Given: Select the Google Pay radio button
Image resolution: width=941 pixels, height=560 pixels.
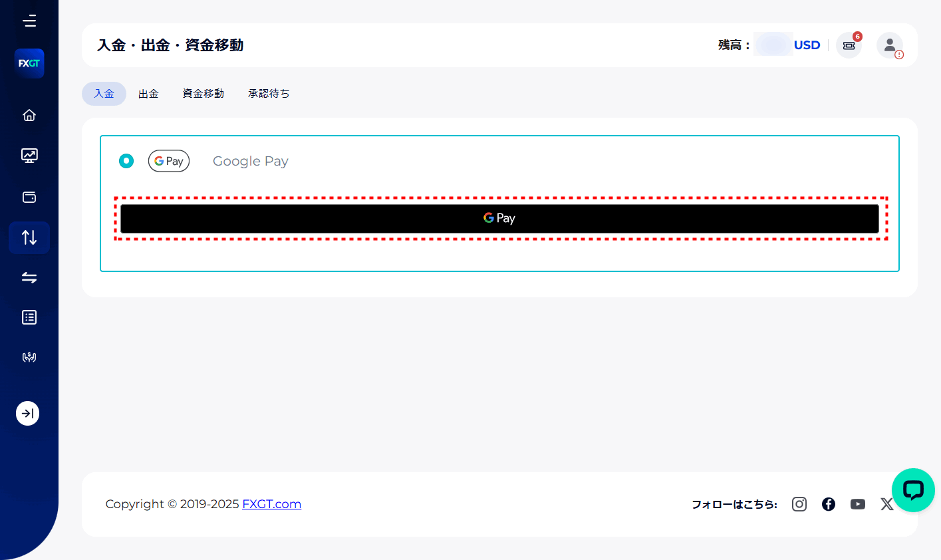Looking at the screenshot, I should coord(126,161).
